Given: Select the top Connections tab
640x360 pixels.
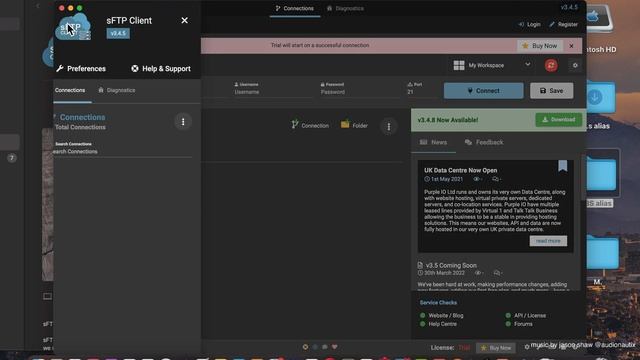Looking at the screenshot, I should coord(295,8).
